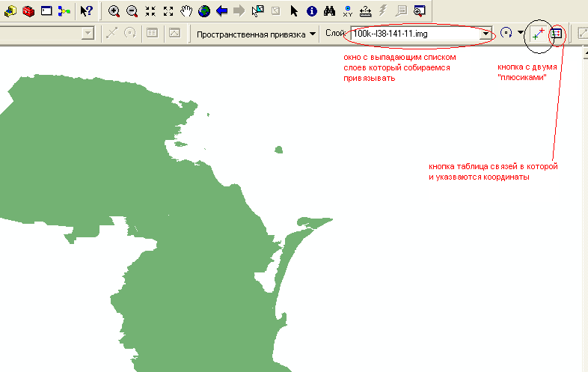Select the Zoom Out magnifier tool
The height and width of the screenshot is (372, 588).
pyautogui.click(x=132, y=11)
